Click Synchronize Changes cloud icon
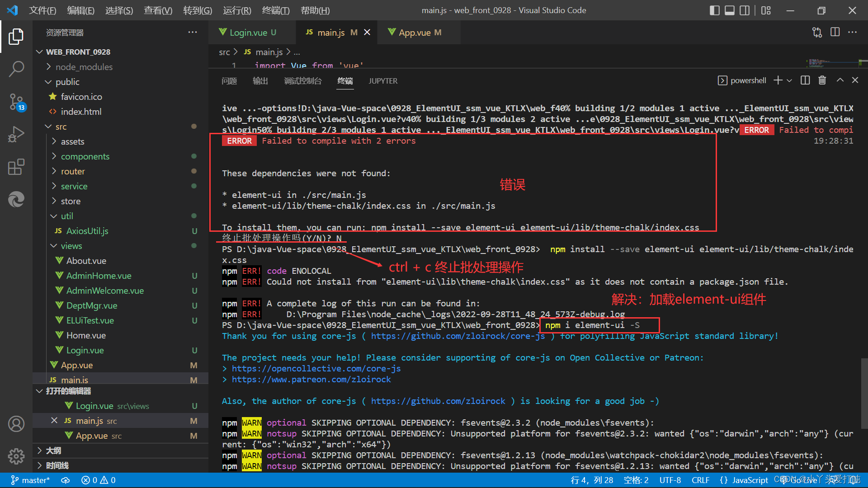This screenshot has width=868, height=488. tap(66, 480)
